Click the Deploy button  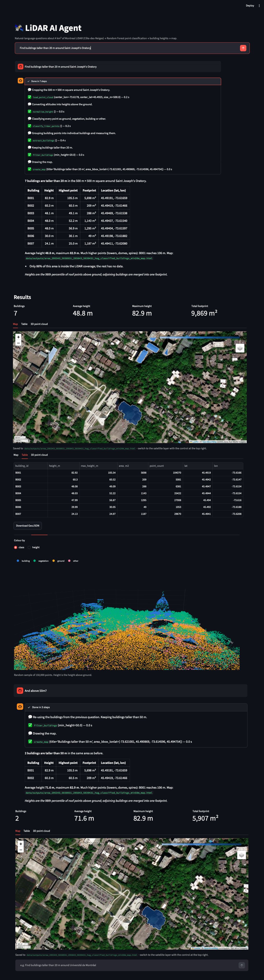pos(250,6)
